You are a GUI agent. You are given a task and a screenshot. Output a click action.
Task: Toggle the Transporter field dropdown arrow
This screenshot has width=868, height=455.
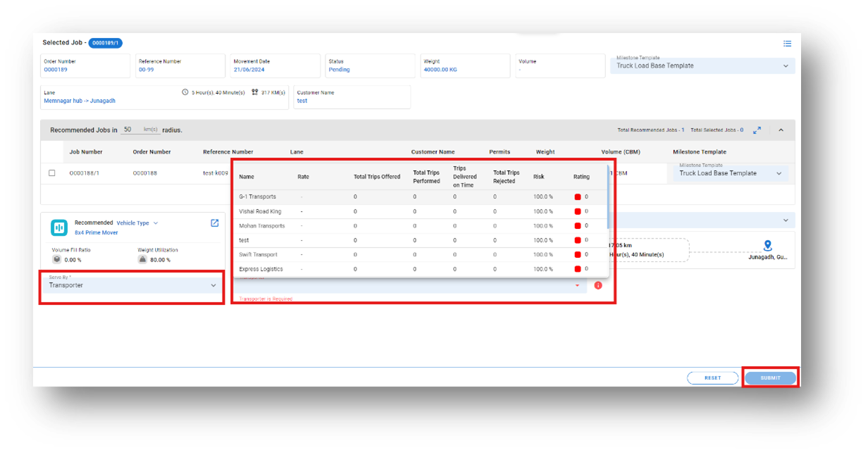pyautogui.click(x=577, y=285)
